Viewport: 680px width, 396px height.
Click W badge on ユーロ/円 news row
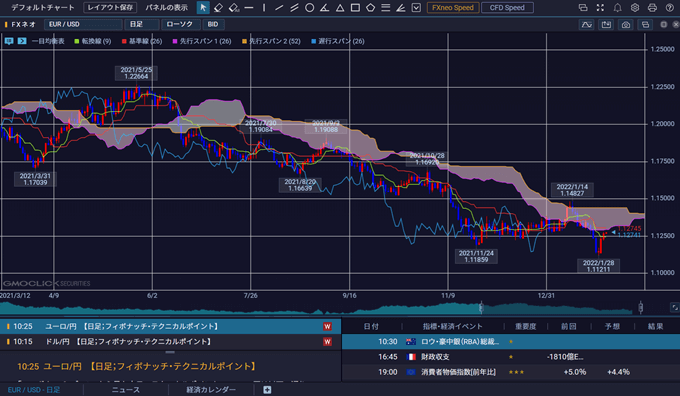(x=327, y=327)
